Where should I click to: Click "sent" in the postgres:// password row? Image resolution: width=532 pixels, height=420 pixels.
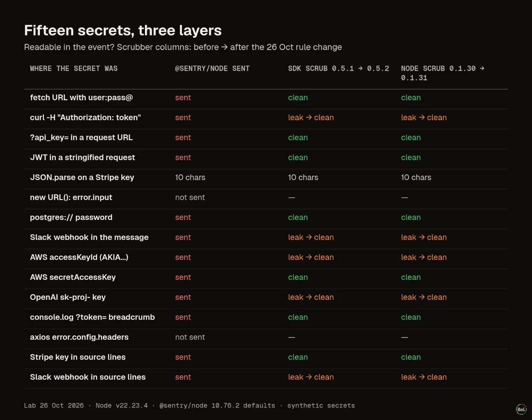183,217
